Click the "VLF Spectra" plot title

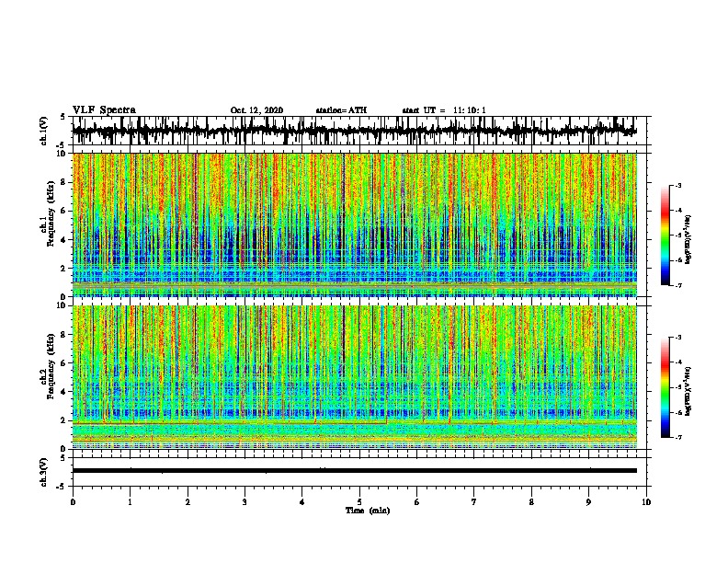pos(104,109)
